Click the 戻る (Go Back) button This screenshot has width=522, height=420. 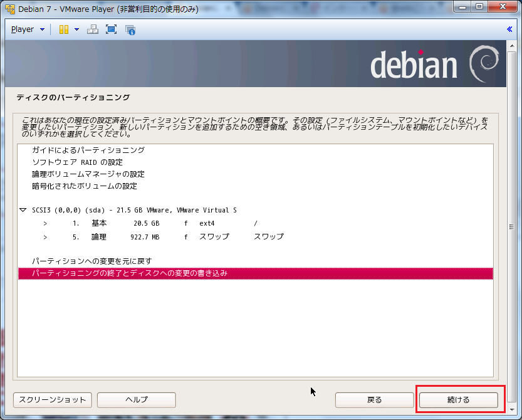(374, 399)
